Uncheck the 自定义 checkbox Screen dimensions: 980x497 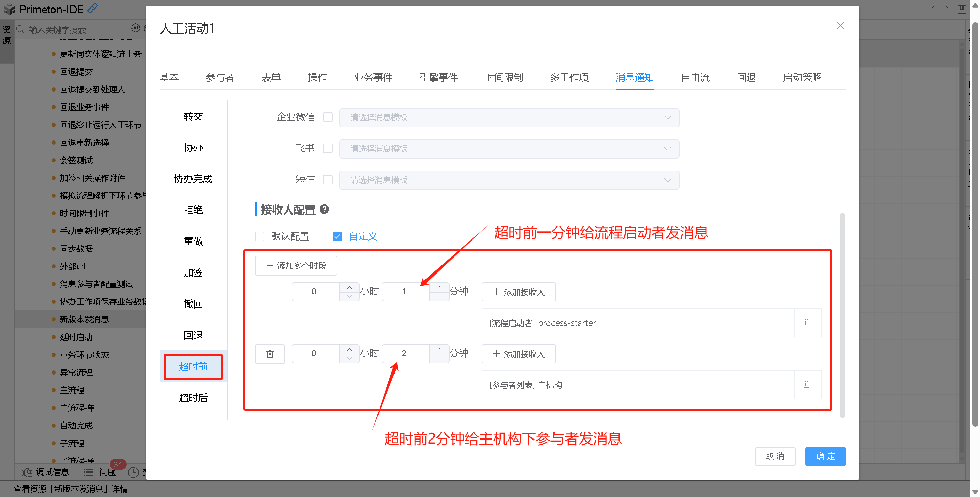[x=337, y=236]
